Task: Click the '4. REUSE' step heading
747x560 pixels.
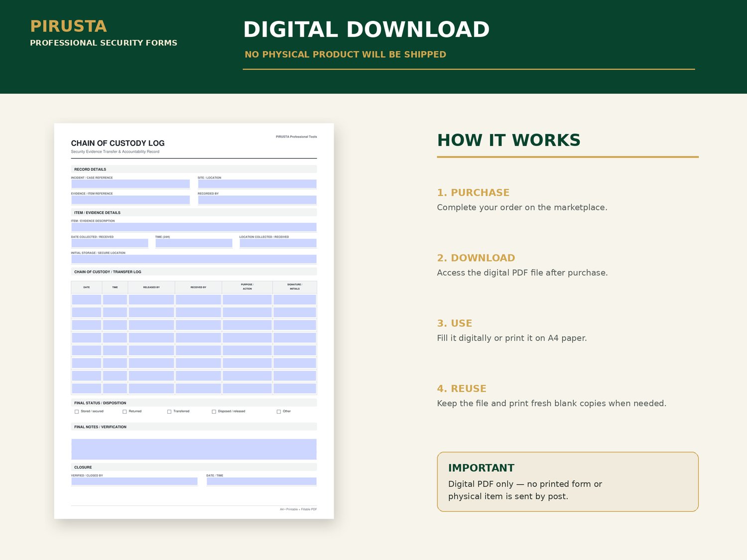Action: [462, 389]
